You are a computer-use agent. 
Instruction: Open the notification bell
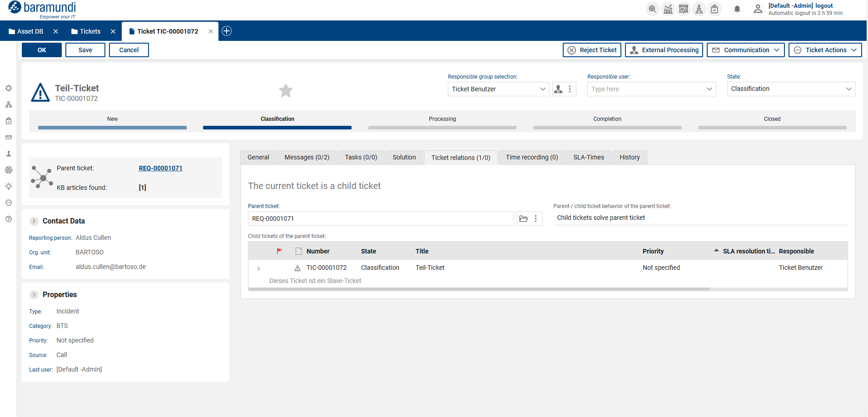(737, 9)
